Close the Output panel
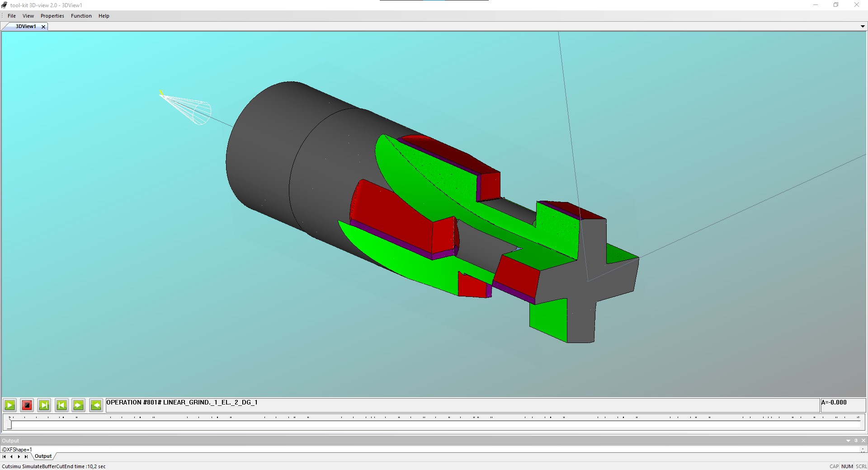 tap(863, 441)
